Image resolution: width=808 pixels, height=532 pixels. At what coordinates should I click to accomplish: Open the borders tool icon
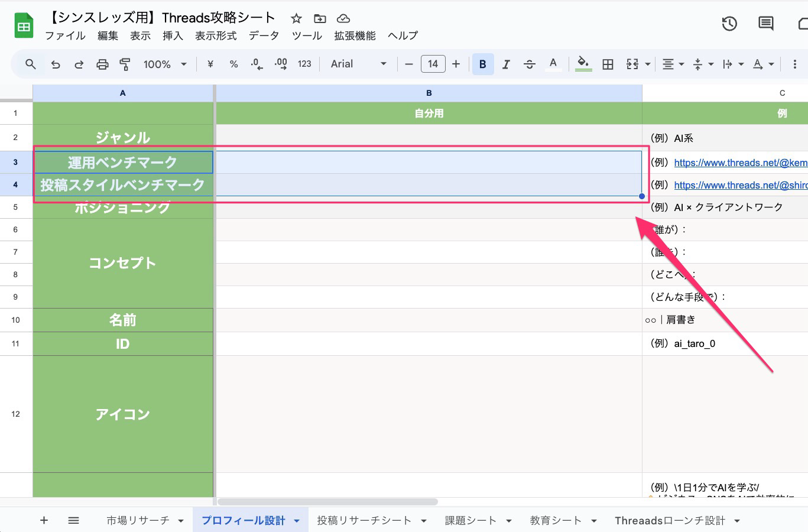[x=608, y=64]
